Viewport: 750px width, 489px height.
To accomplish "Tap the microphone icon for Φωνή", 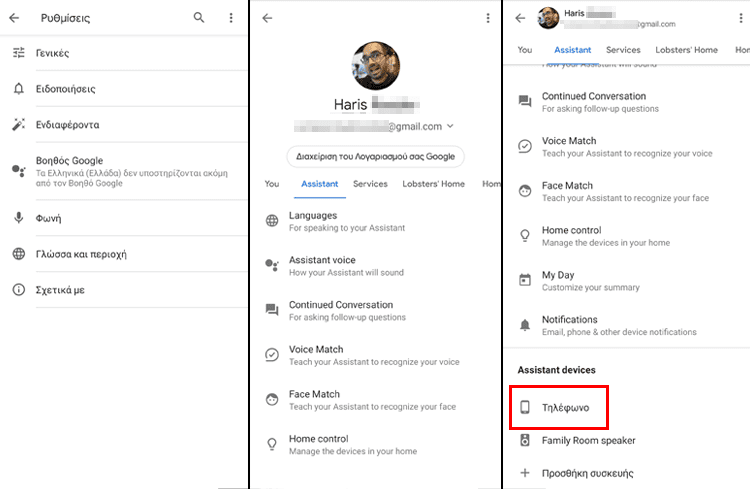I will (19, 218).
